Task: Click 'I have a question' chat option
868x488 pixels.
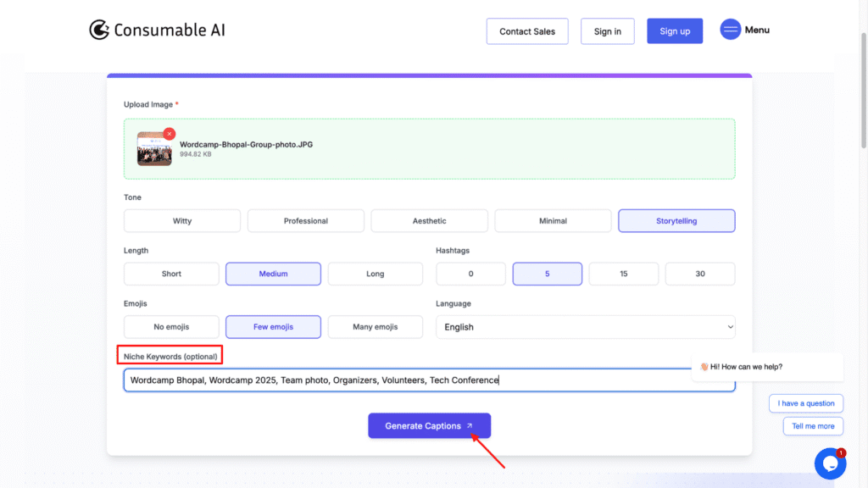Action: coord(806,403)
